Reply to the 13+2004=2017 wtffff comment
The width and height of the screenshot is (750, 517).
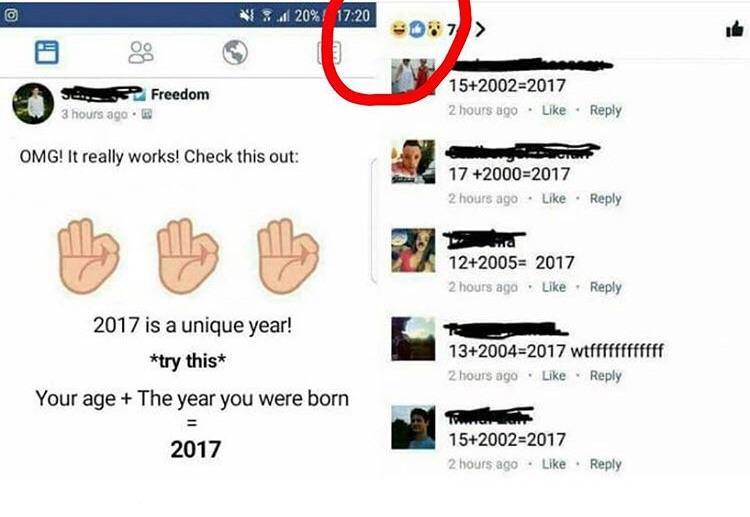(x=606, y=375)
